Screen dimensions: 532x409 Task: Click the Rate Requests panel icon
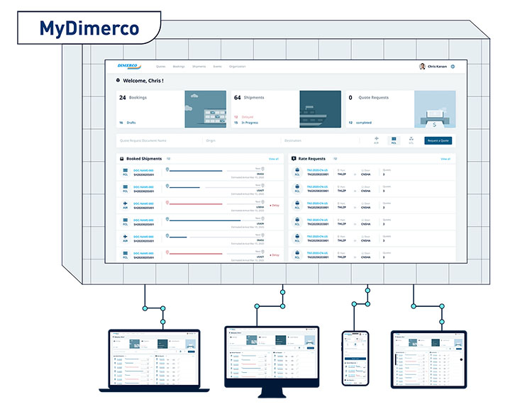point(294,158)
